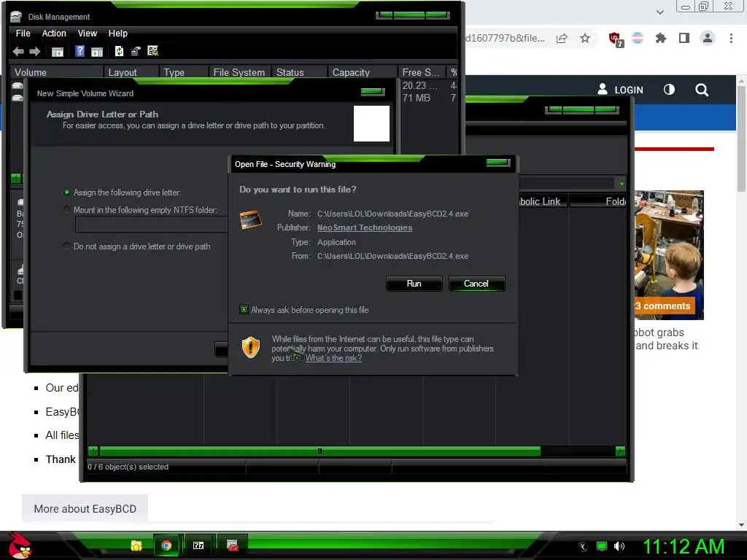Select Mount in the following empty NTFS folder
The width and height of the screenshot is (747, 560).
click(x=141, y=210)
